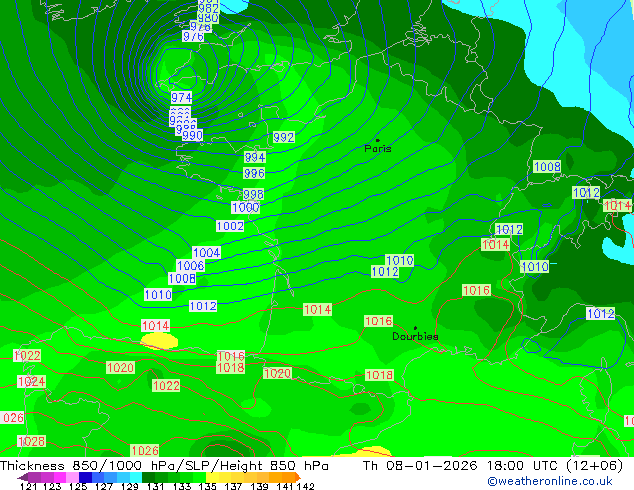This screenshot has width=634, height=490.
Task: Click the legend value 135
Action: coord(207,486)
